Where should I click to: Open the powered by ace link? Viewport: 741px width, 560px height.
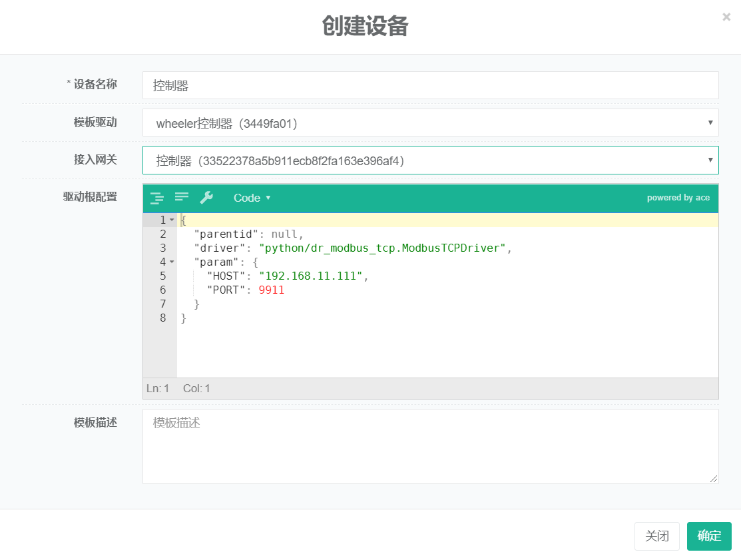click(678, 198)
